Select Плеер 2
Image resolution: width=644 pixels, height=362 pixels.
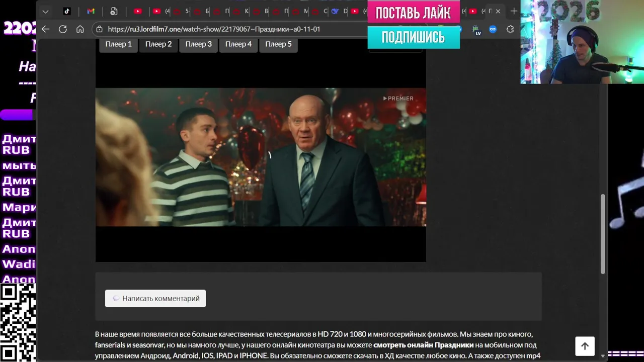tap(158, 44)
